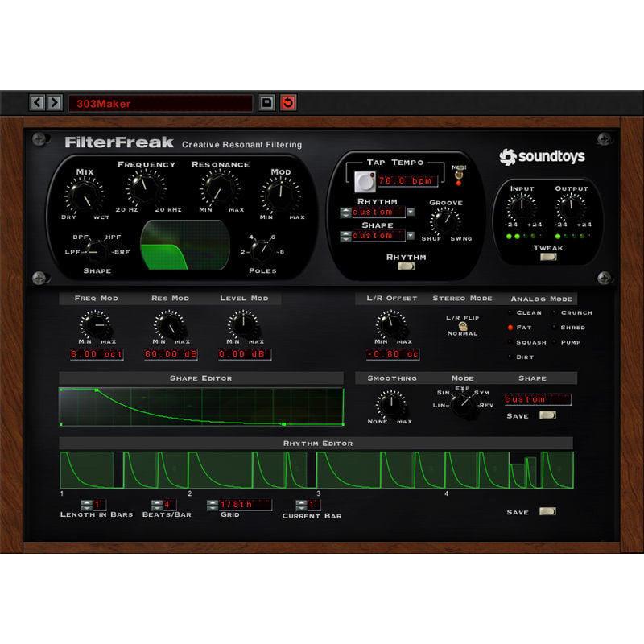The image size is (644, 644).
Task: Click the 76.0 bpm tempo field
Action: pyautogui.click(x=407, y=180)
